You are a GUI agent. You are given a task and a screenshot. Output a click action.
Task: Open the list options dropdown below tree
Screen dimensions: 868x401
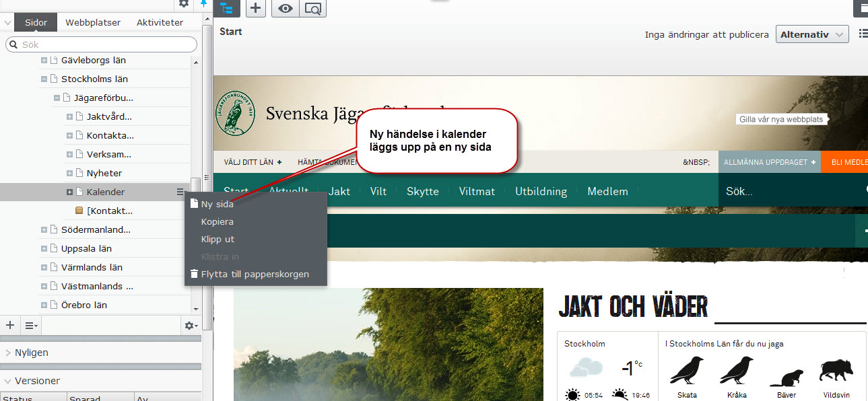(31, 325)
